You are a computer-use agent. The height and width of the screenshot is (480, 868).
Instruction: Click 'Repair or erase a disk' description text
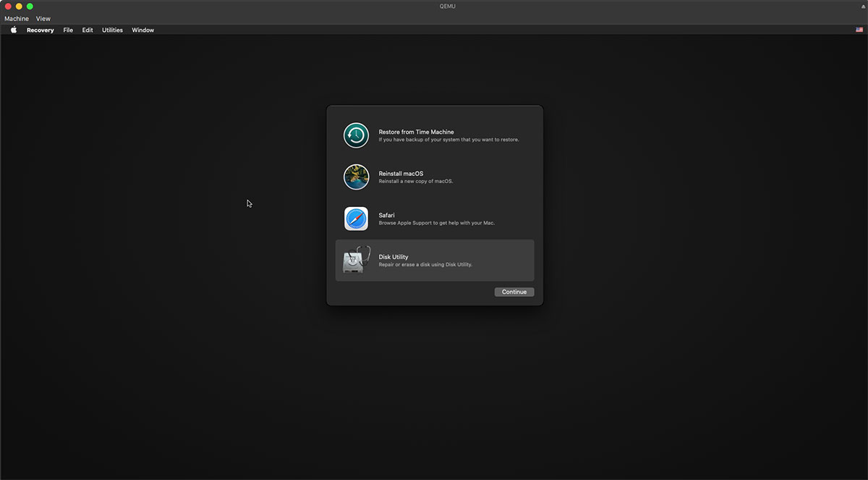point(425,265)
